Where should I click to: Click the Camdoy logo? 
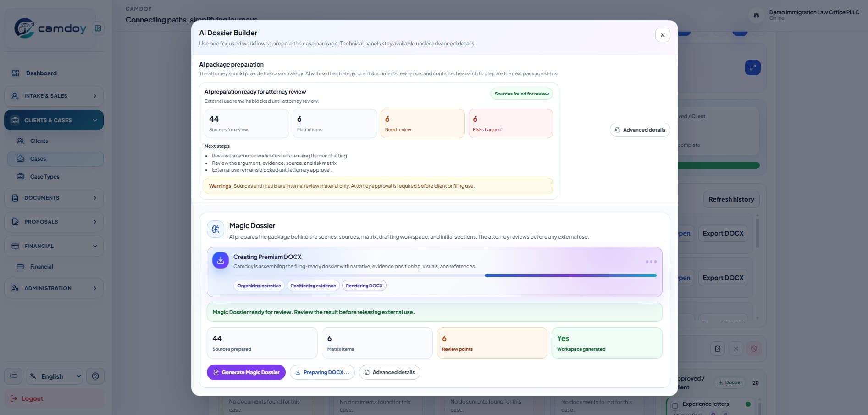coord(50,28)
